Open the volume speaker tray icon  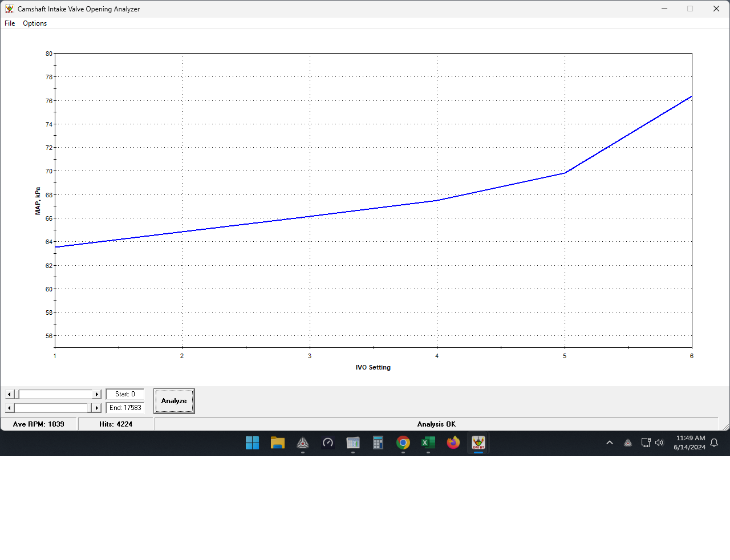tap(660, 443)
